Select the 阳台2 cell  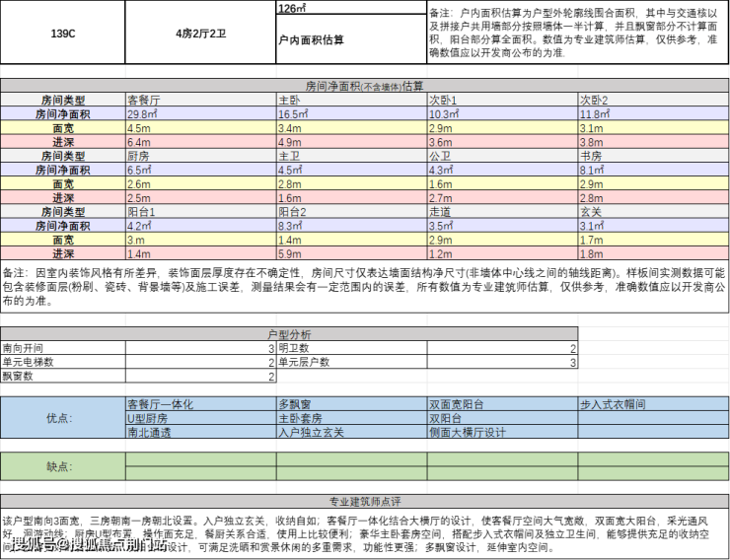pos(352,212)
